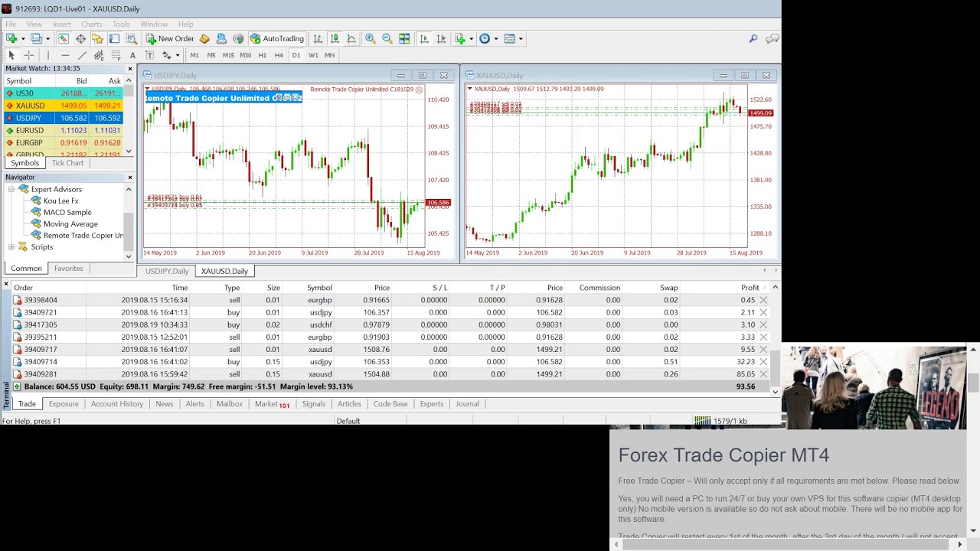Open the New Chart dropdown arrow
The image size is (980, 551).
(22, 38)
